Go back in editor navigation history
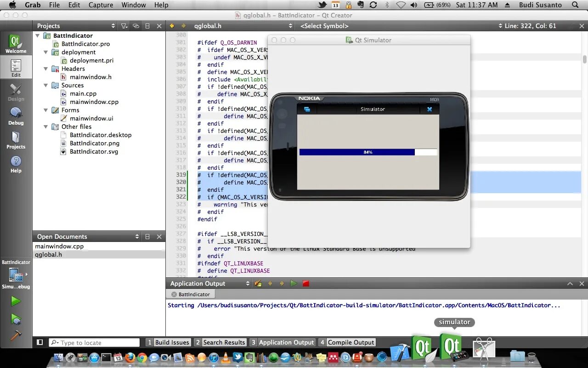This screenshot has height=368, width=588. click(x=172, y=26)
